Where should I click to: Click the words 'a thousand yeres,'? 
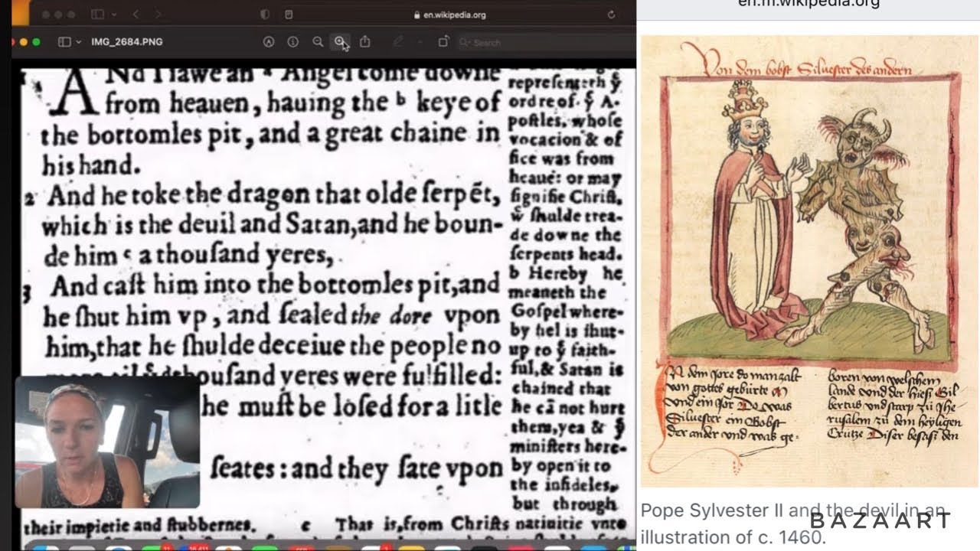click(236, 256)
